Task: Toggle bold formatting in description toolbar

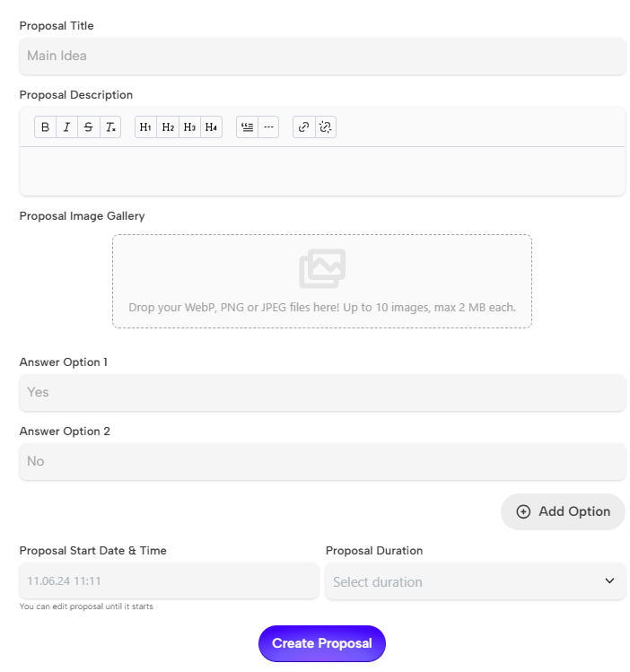Action: coord(46,127)
